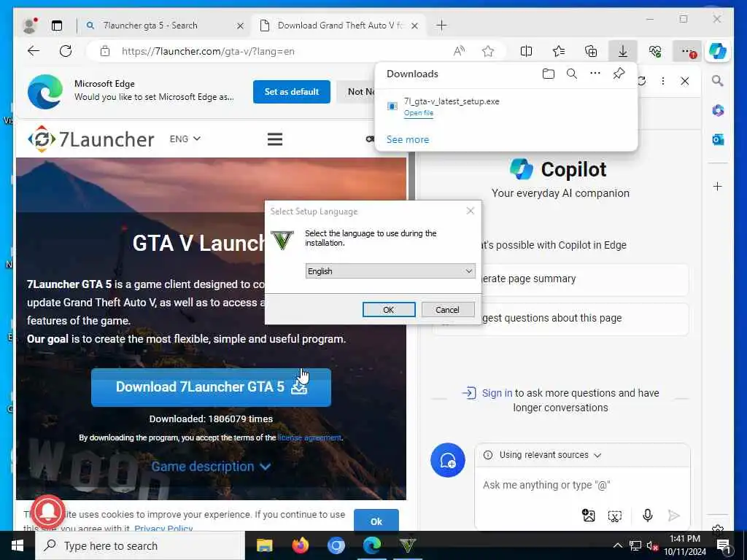Add a screenshot to Copilot prompt
Screen dimensions: 747x560
point(614,516)
